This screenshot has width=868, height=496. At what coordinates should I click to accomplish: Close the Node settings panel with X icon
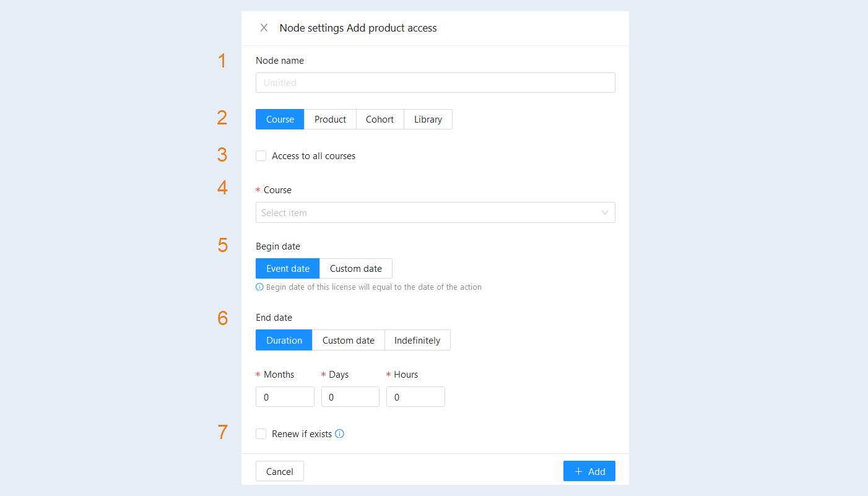[264, 28]
